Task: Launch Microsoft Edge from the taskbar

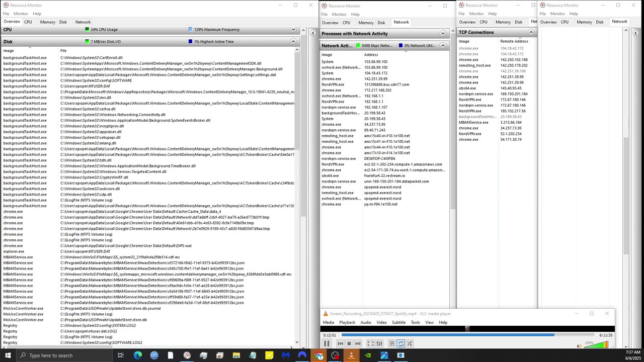Action: point(137,355)
